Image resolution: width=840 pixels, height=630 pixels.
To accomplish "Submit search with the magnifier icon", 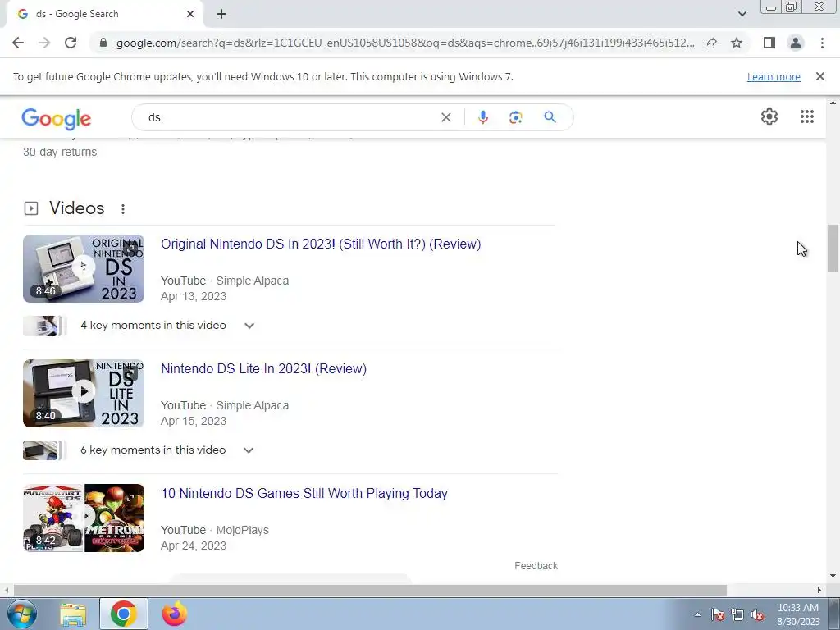I will tap(550, 117).
